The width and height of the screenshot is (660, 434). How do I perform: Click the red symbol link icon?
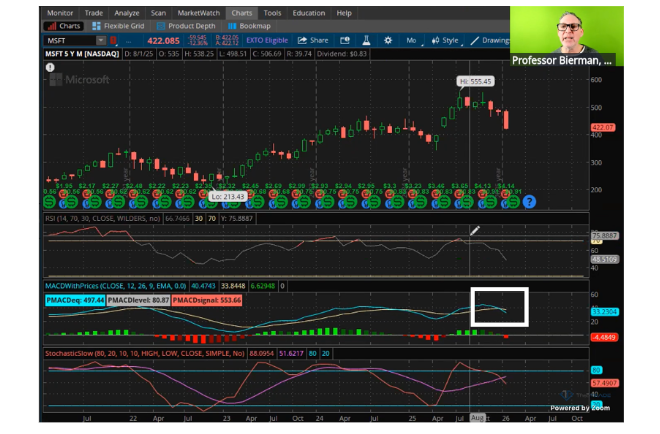[113, 40]
